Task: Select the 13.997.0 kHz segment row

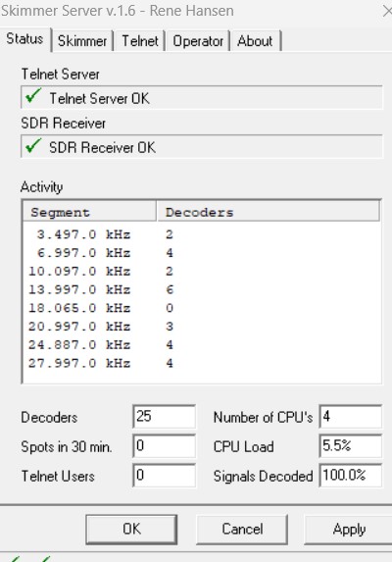Action: click(x=201, y=289)
